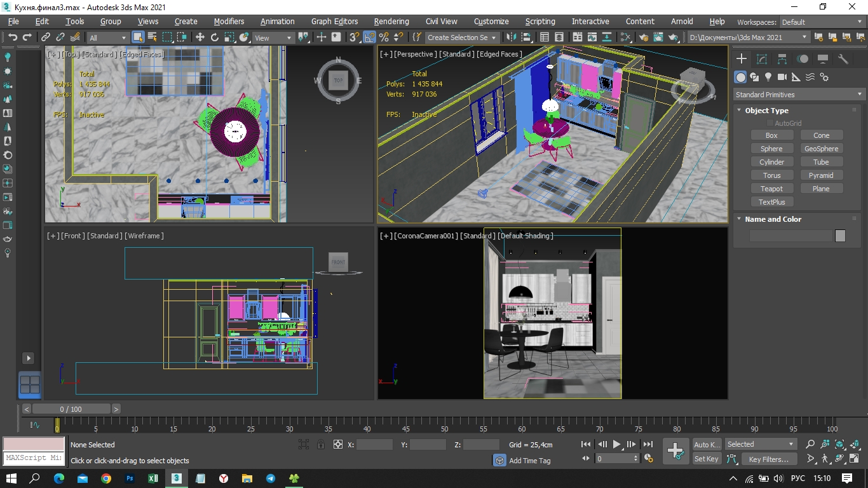Switch to the Modify panel tab
Screen dimensions: 868x488
click(x=762, y=59)
